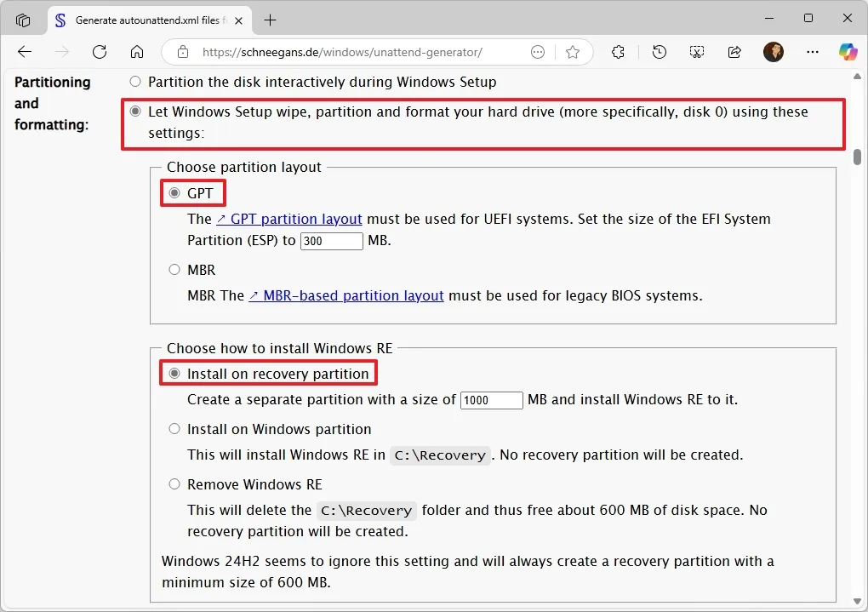
Task: Switch to the 'Generate autounattend.xml files' tab
Action: [145, 20]
